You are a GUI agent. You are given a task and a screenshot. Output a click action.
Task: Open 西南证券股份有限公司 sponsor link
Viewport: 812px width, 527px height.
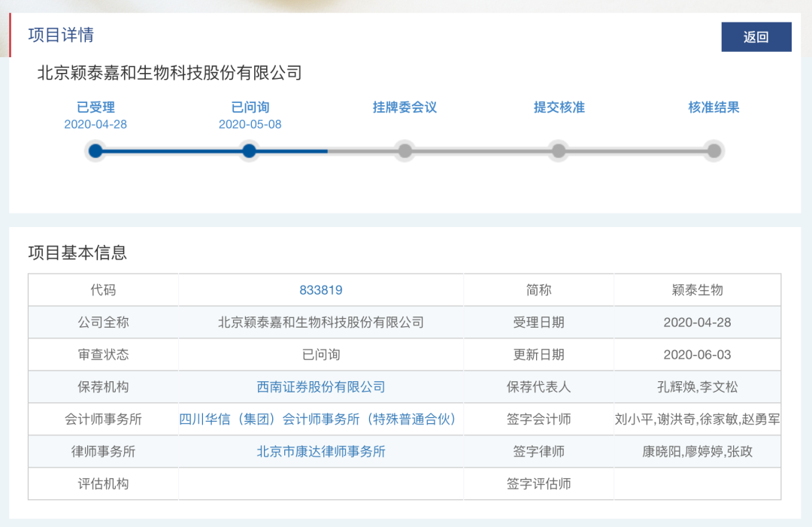320,386
